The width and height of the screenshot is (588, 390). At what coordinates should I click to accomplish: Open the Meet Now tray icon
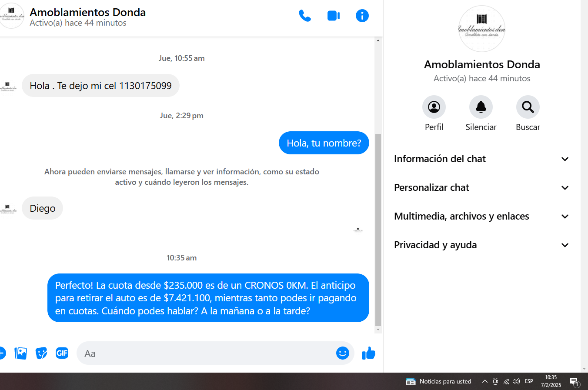click(x=495, y=381)
